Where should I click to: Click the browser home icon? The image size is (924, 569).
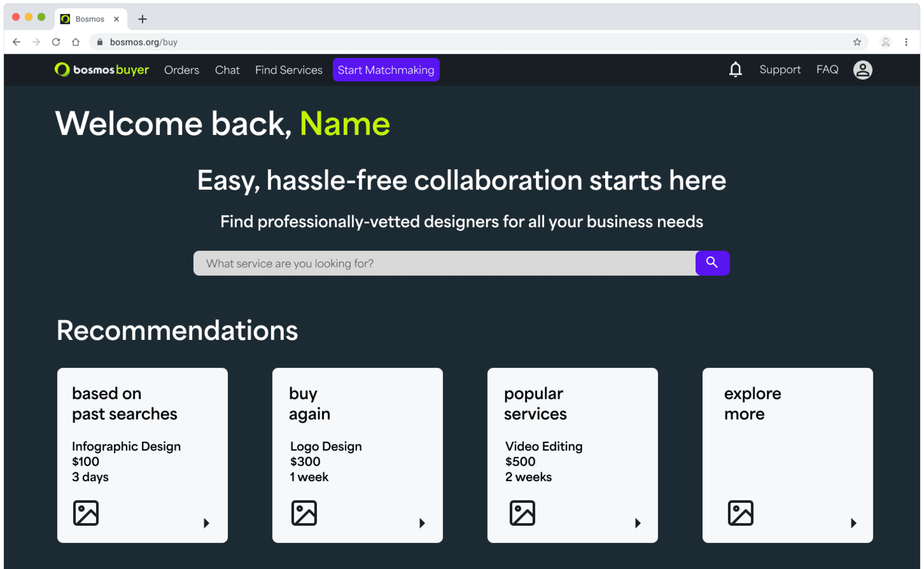(x=76, y=42)
